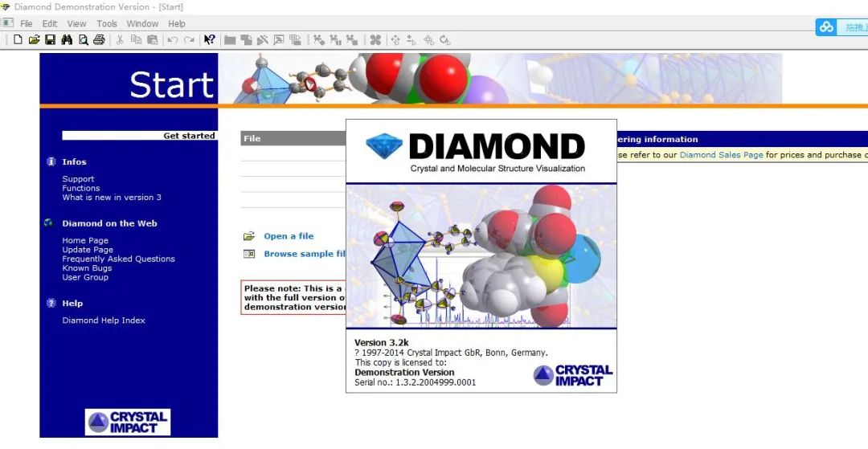Open the User Group link
868x449 pixels.
tap(85, 277)
